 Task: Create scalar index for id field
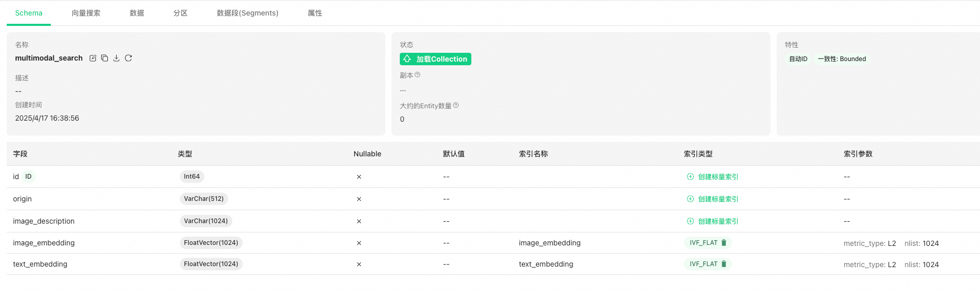point(712,177)
